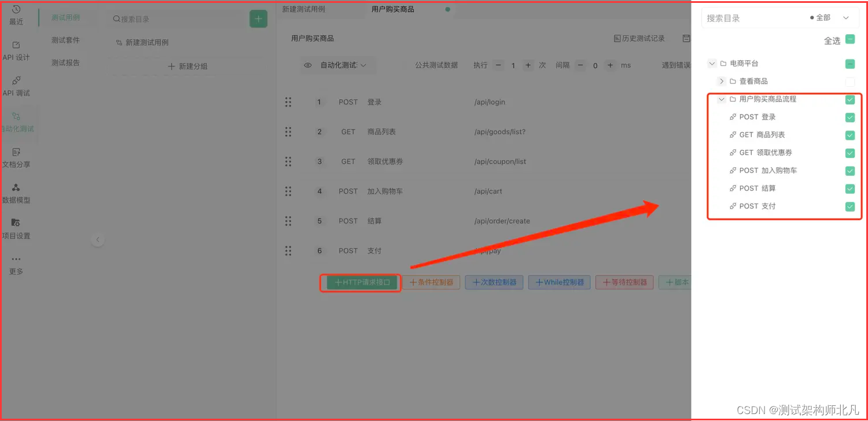Viewport: 868px width, 421px height.
Task: Click the +HTTP请求接口 button
Action: 362,283
